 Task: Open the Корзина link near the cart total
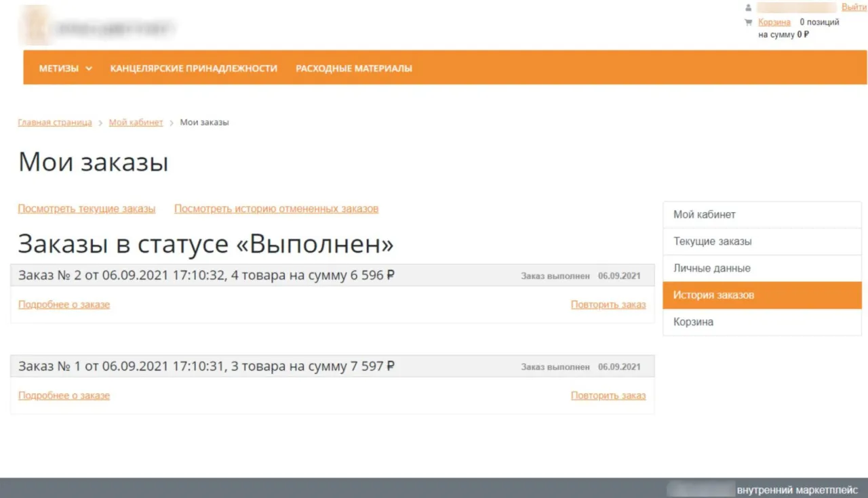[774, 22]
